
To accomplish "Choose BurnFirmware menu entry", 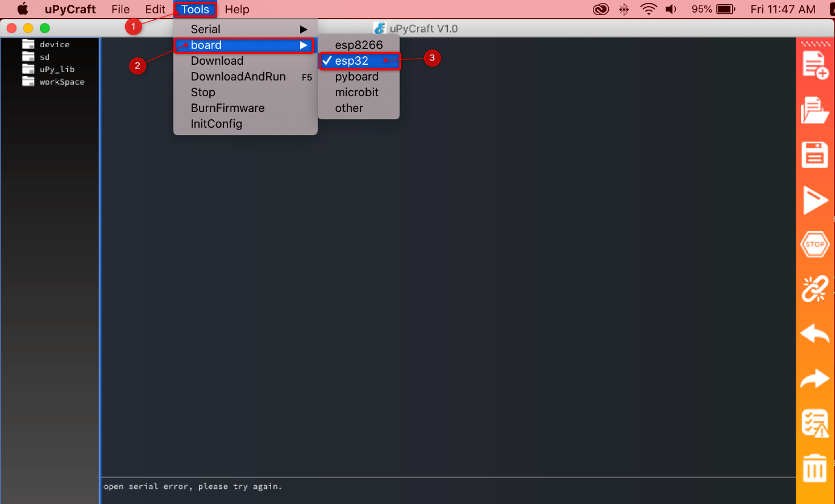I will 245,108.
